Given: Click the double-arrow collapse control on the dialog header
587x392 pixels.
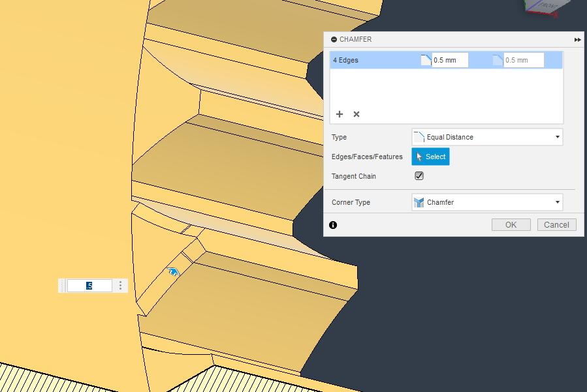Looking at the screenshot, I should pos(577,39).
